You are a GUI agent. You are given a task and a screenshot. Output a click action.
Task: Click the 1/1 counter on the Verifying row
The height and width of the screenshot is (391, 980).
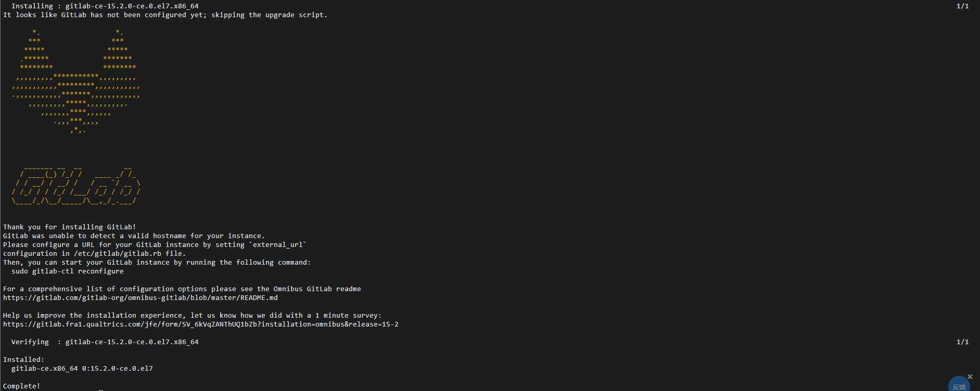pyautogui.click(x=963, y=342)
